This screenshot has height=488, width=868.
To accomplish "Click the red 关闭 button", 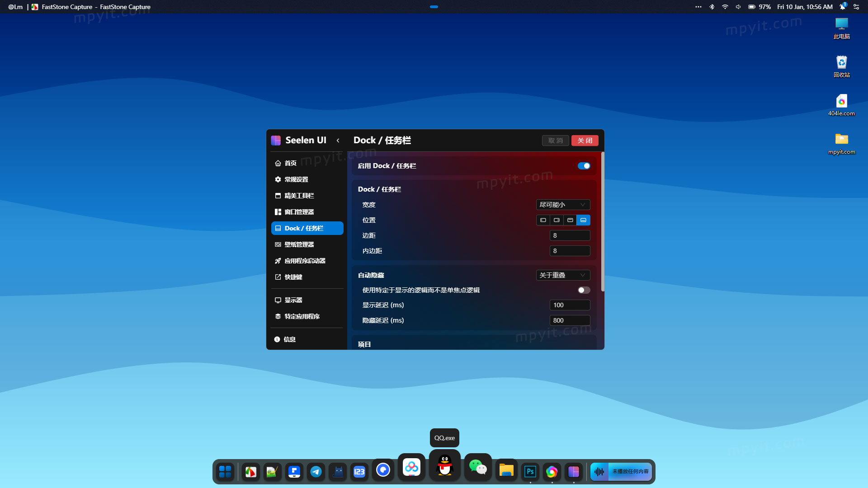I will pyautogui.click(x=585, y=141).
